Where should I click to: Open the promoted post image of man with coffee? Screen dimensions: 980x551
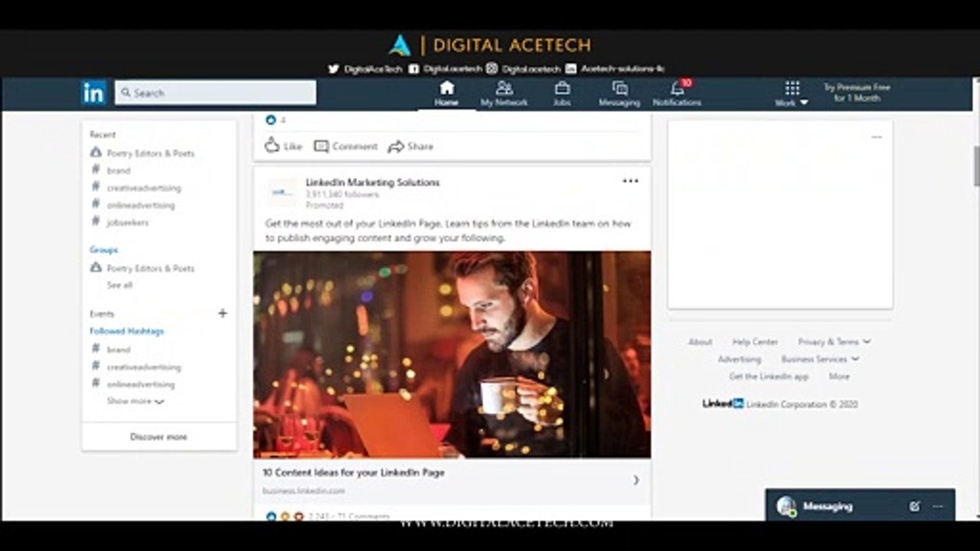tap(452, 354)
